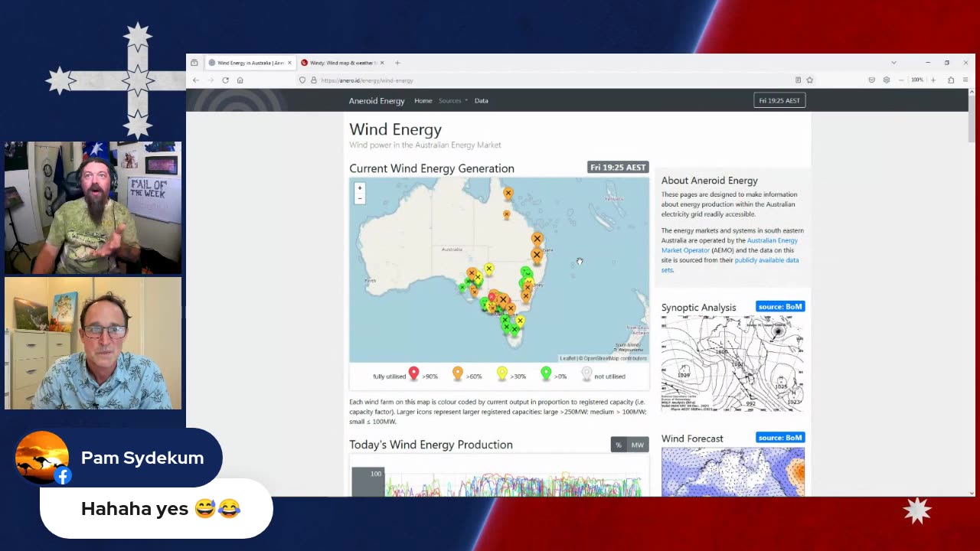Screen dimensions: 980x551
Task: Open the Data navigation item
Action: 481,100
